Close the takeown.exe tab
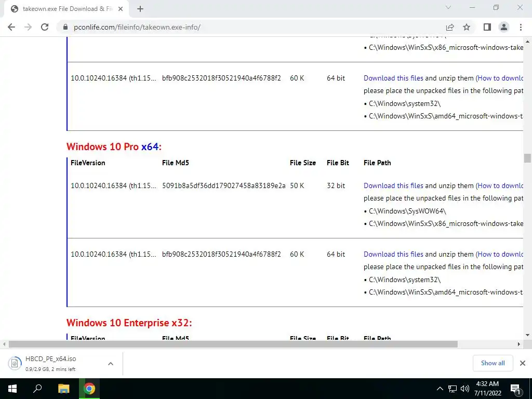Image resolution: width=532 pixels, height=399 pixels. (x=121, y=9)
